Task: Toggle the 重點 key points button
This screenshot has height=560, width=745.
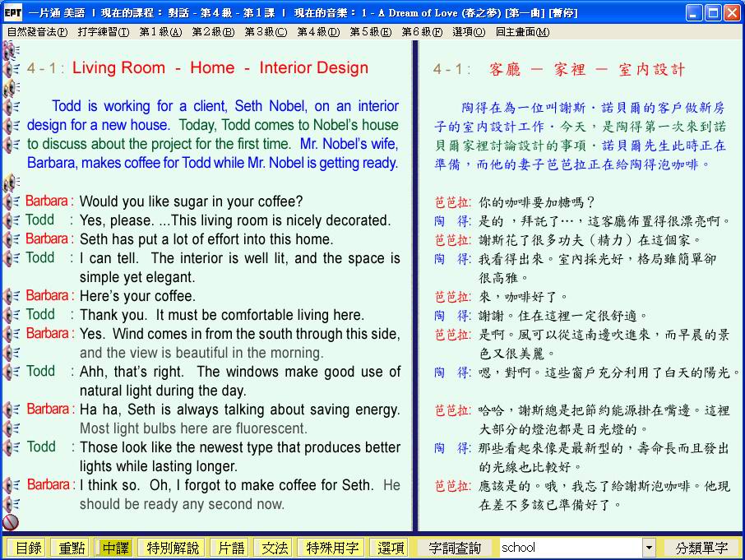Action: [69, 548]
